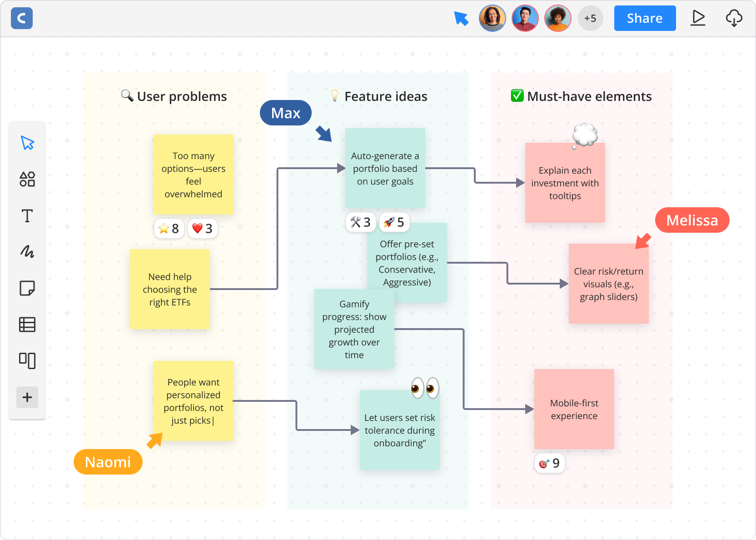Toggle the heart reaction showing 3
This screenshot has height=540, width=756.
point(203,228)
